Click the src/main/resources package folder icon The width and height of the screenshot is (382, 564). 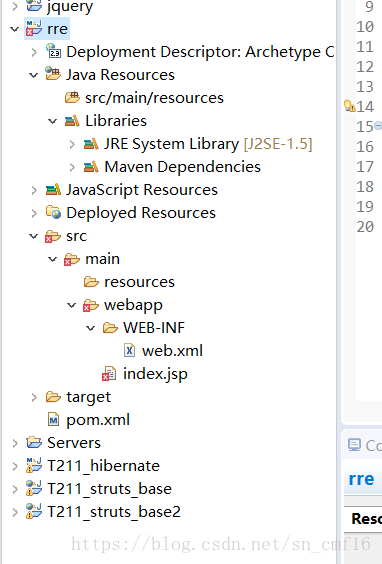pyautogui.click(x=72, y=97)
